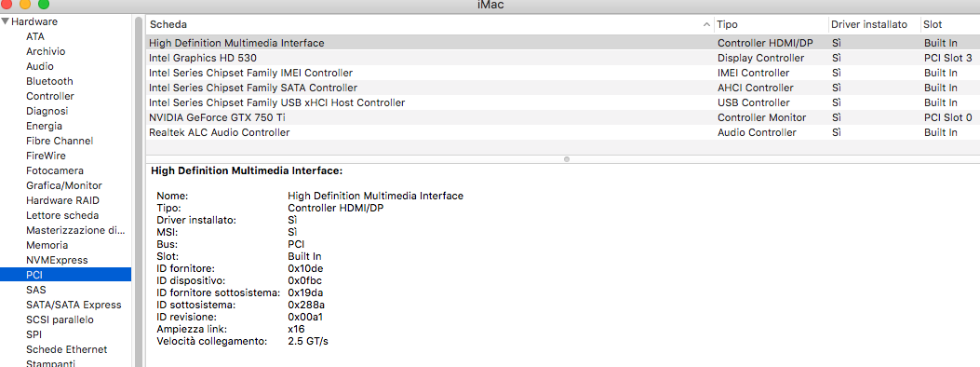
Task: Open Grafica/Monitor in the sidebar
Action: pos(63,185)
